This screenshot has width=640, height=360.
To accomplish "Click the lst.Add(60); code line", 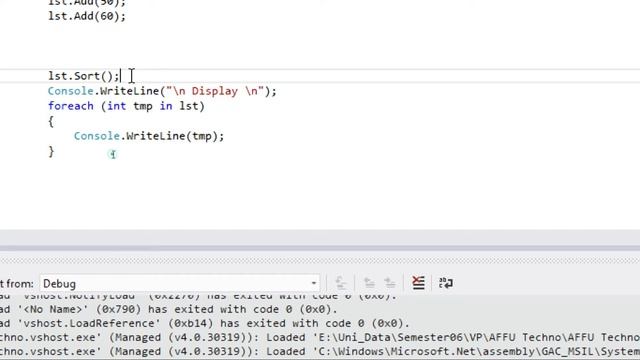I will [x=87, y=16].
